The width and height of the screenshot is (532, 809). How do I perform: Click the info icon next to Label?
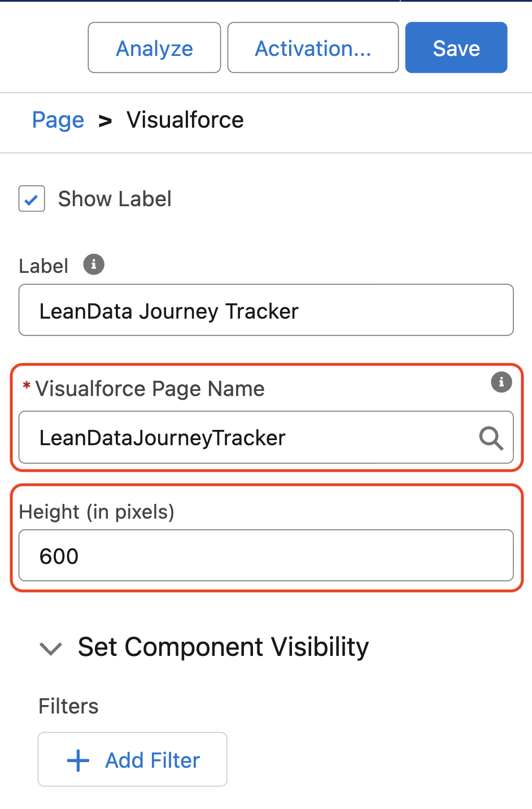(x=94, y=264)
